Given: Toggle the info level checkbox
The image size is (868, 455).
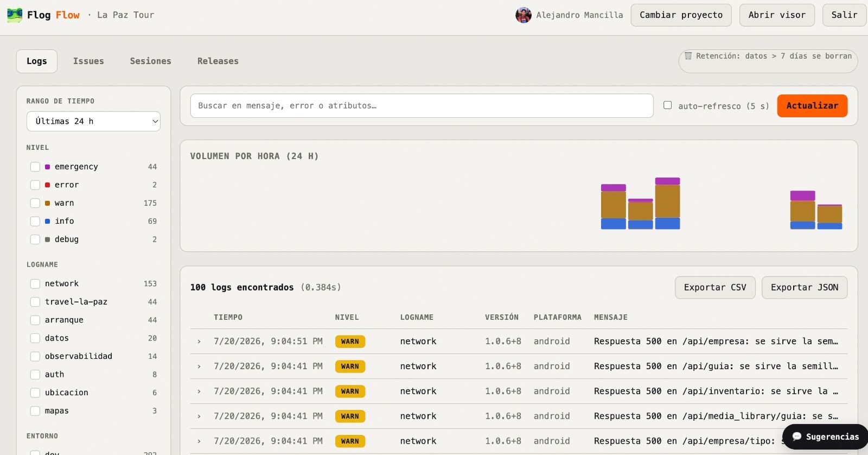Looking at the screenshot, I should 35,222.
